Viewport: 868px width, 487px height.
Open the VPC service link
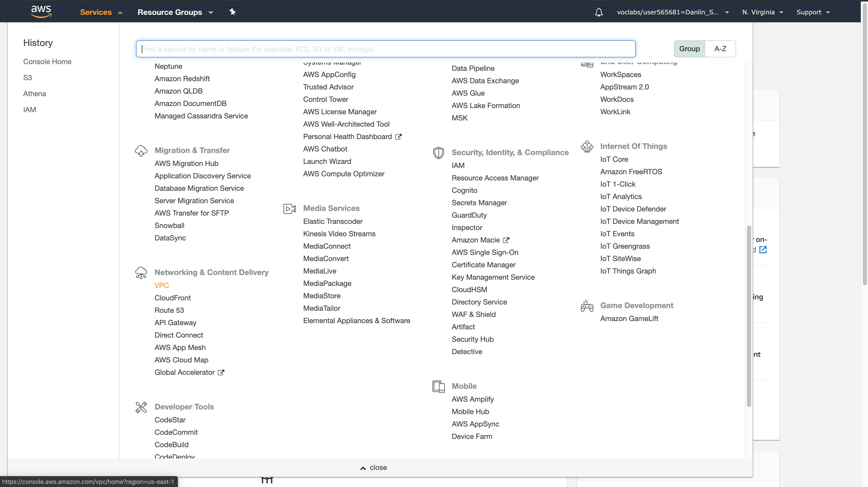tap(161, 285)
